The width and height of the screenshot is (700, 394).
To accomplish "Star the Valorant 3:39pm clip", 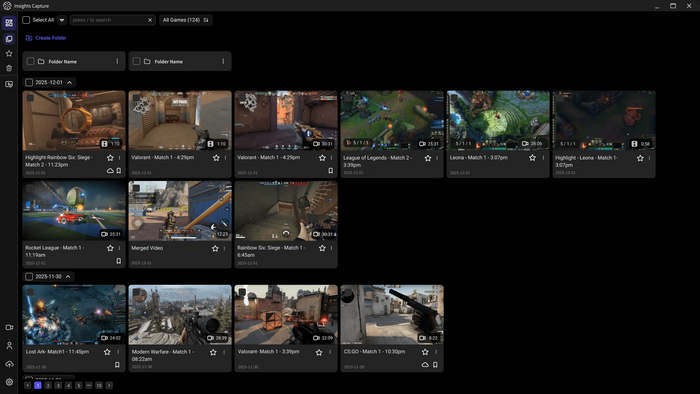I will pos(319,353).
